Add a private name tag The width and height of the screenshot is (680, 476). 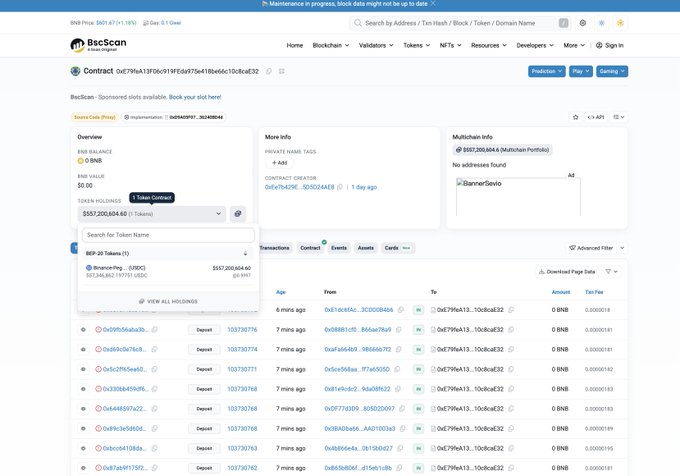pyautogui.click(x=279, y=163)
